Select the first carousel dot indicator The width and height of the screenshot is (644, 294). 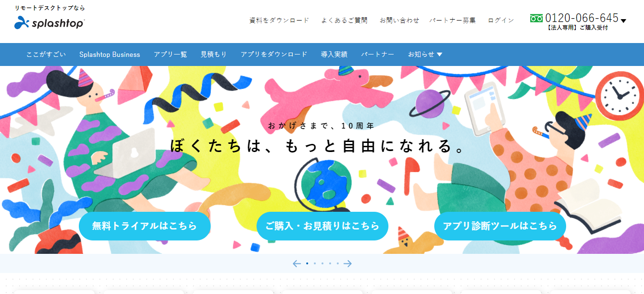coord(307,263)
